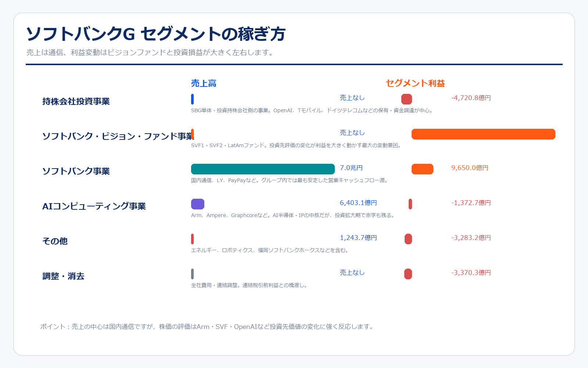Click the title ソフトバンクG セグメントの稼ぎ方

click(156, 34)
